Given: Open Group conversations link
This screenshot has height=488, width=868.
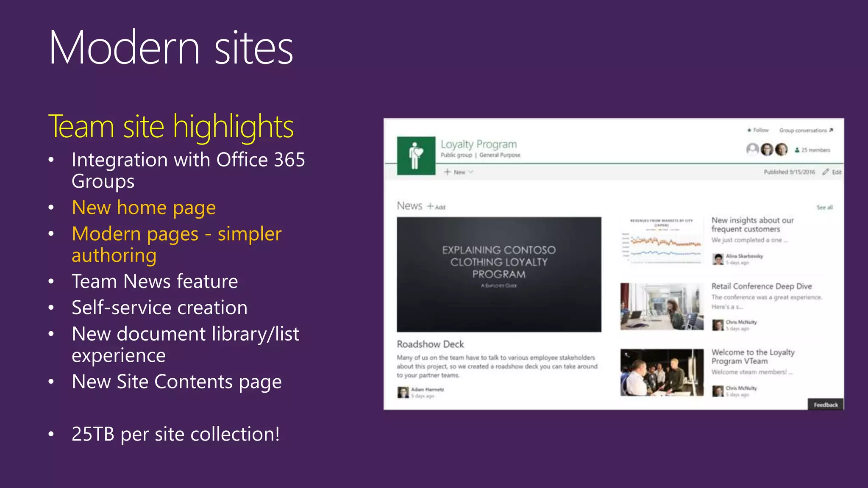Looking at the screenshot, I should (x=806, y=130).
